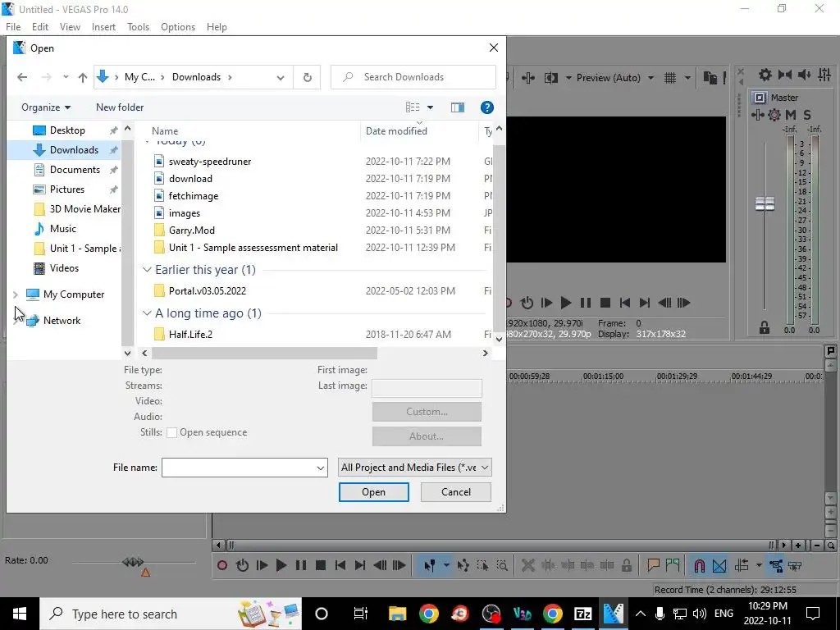Viewport: 840px width, 630px height.
Task: Open the Edit menu
Action: coord(40,27)
